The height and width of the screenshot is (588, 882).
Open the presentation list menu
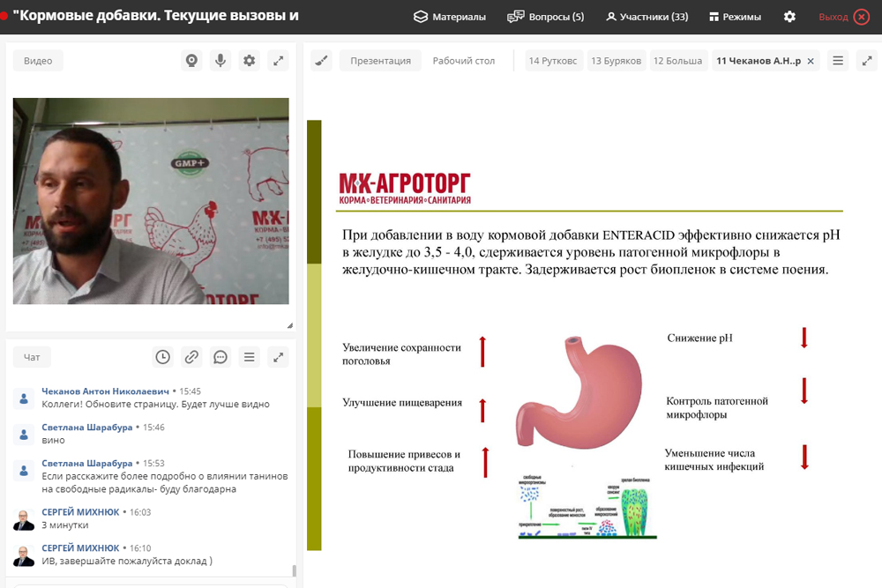(x=838, y=61)
